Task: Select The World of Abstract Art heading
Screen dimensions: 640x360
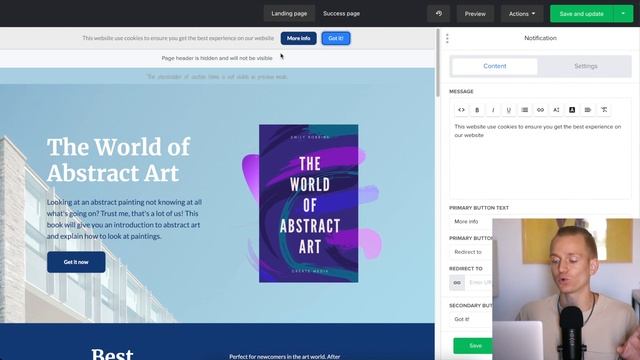Action: 118,160
